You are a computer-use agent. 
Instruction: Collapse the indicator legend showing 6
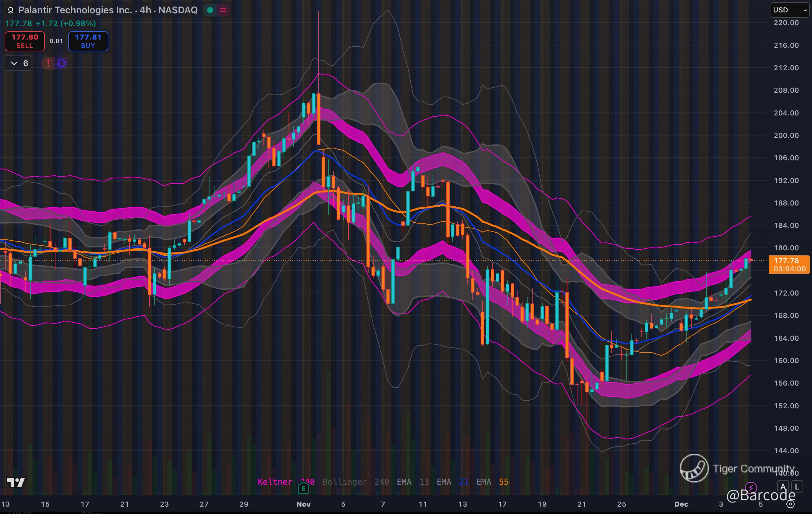19,63
